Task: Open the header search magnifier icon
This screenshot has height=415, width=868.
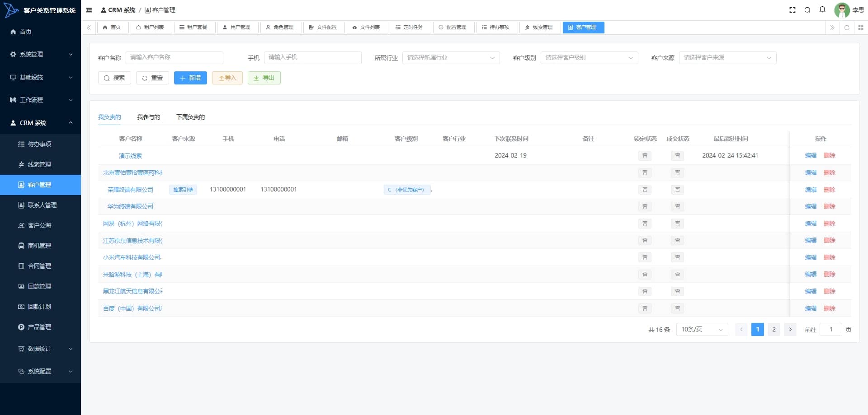Action: (x=807, y=10)
